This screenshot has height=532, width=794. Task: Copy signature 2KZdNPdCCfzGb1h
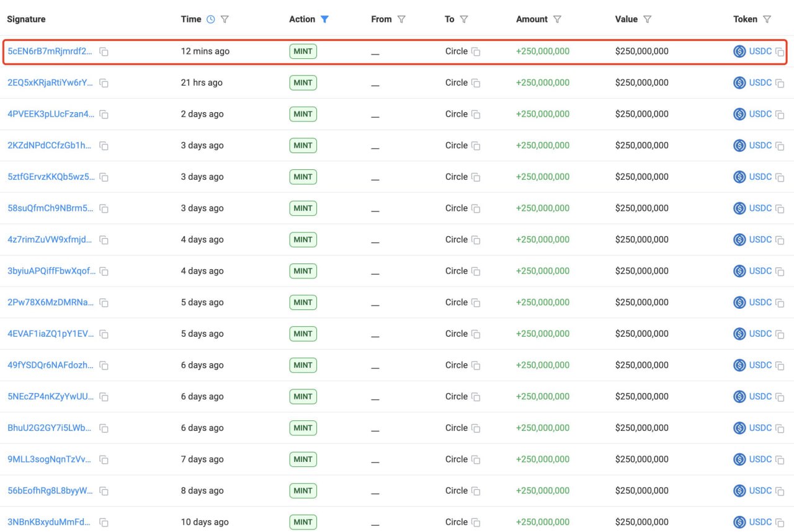click(104, 146)
